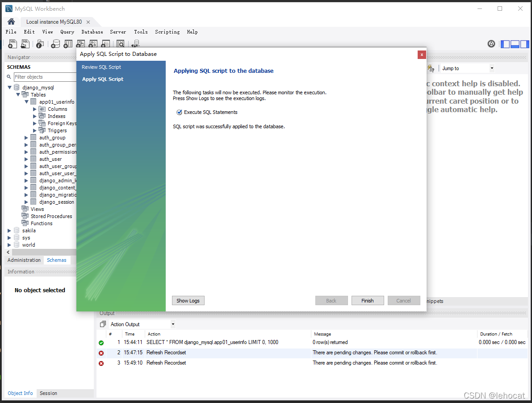Expand the Indexes node

[x=34, y=116]
